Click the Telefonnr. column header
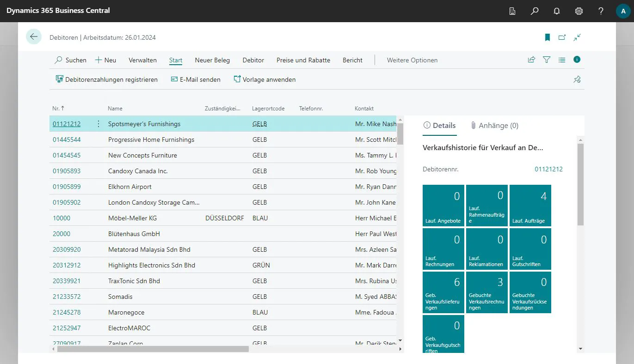The height and width of the screenshot is (364, 634). click(311, 109)
